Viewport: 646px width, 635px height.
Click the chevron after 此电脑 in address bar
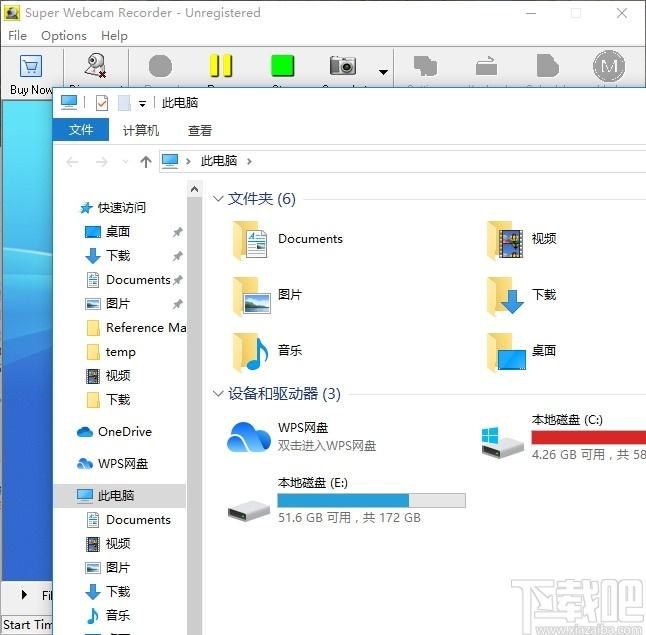pos(249,161)
